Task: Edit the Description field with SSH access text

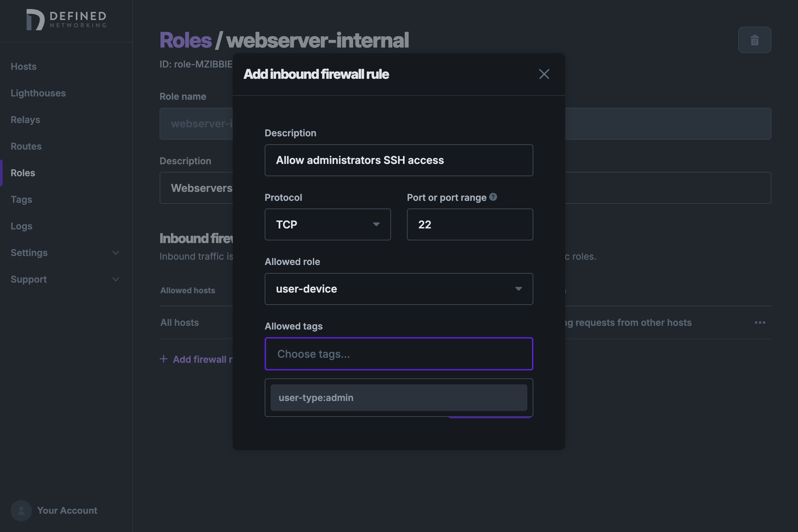Action: click(399, 160)
